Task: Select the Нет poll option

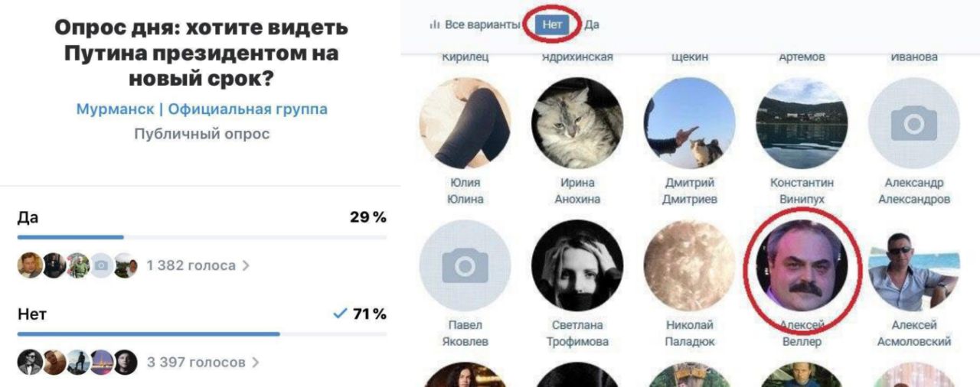Action: (202, 314)
